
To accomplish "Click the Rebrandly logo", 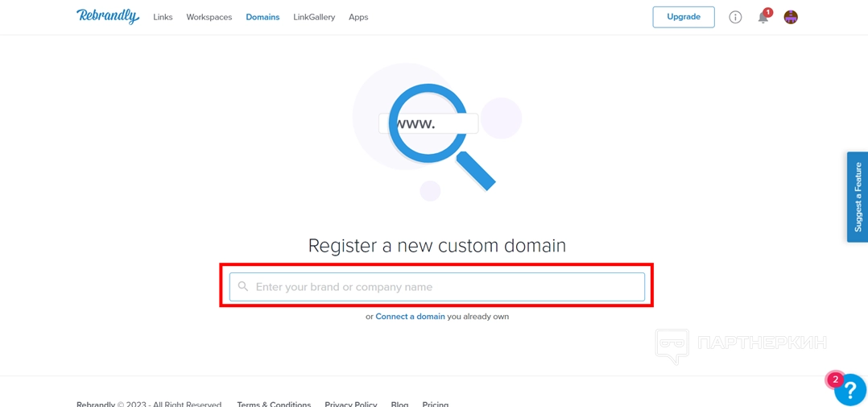I will 107,17.
